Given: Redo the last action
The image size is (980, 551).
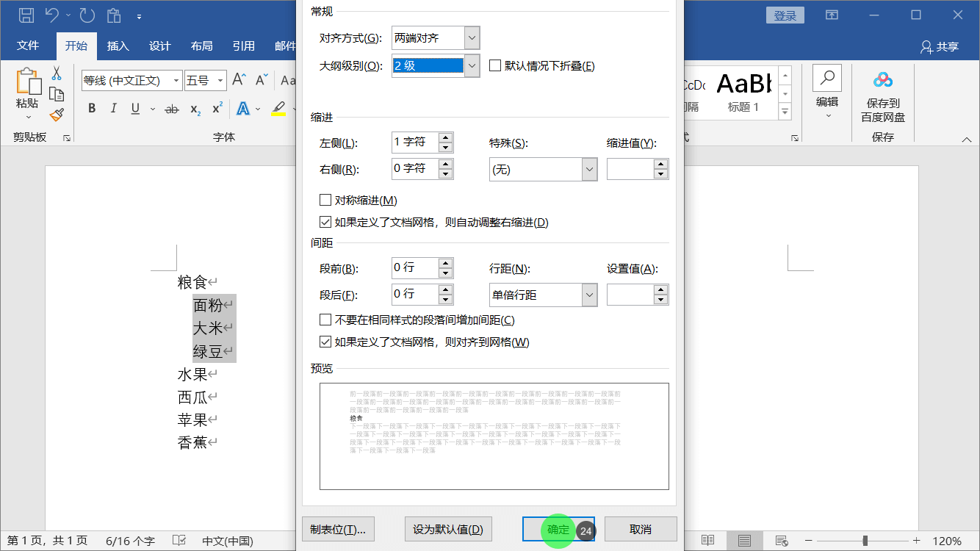Looking at the screenshot, I should click(x=87, y=15).
